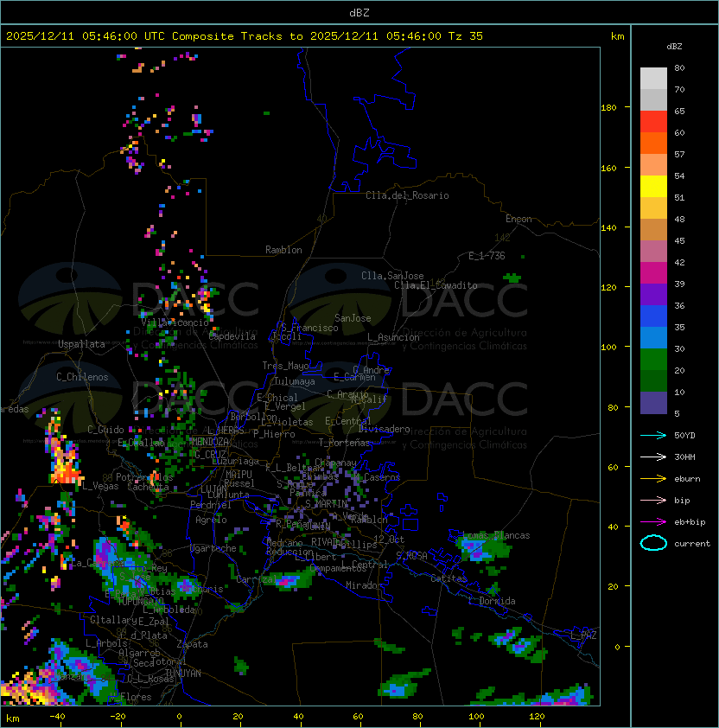This screenshot has height=728, width=719.
Task: Click the 'L_Vegas' place label
Action: pyautogui.click(x=101, y=486)
